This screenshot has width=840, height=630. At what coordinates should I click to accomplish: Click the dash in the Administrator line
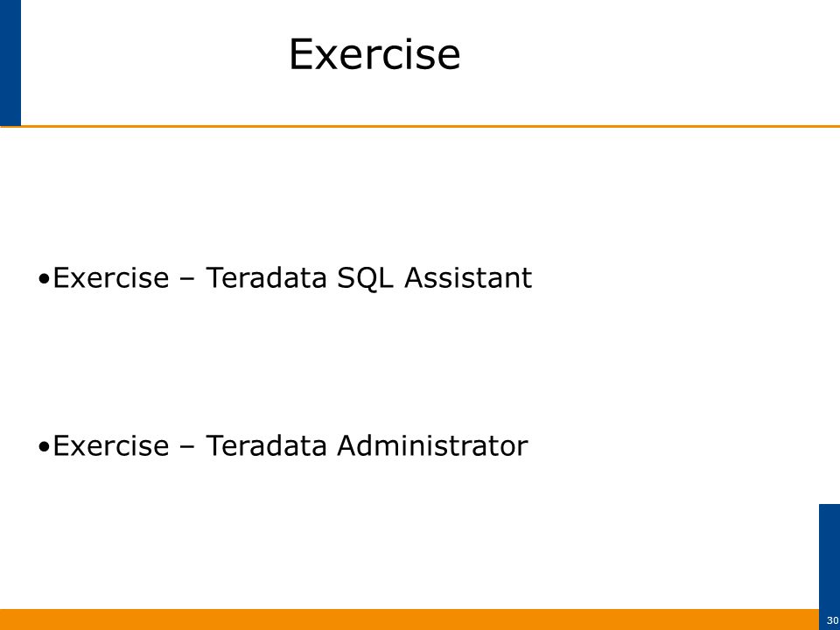187,447
